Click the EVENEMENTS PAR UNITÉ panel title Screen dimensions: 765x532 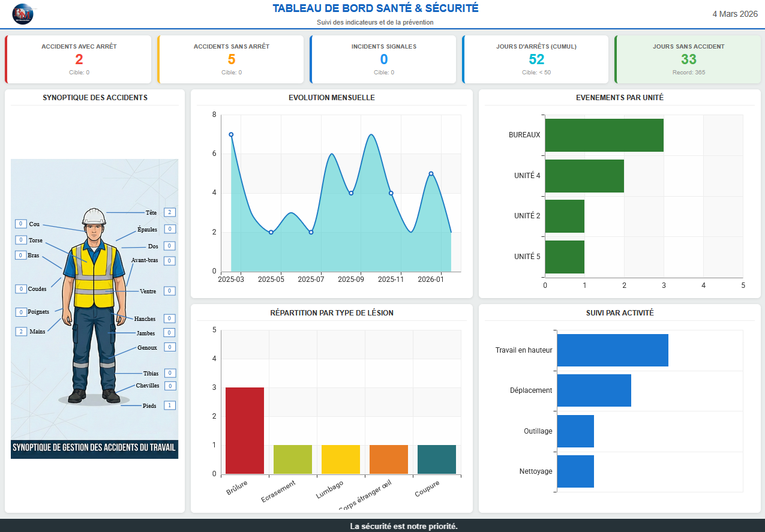(x=620, y=98)
